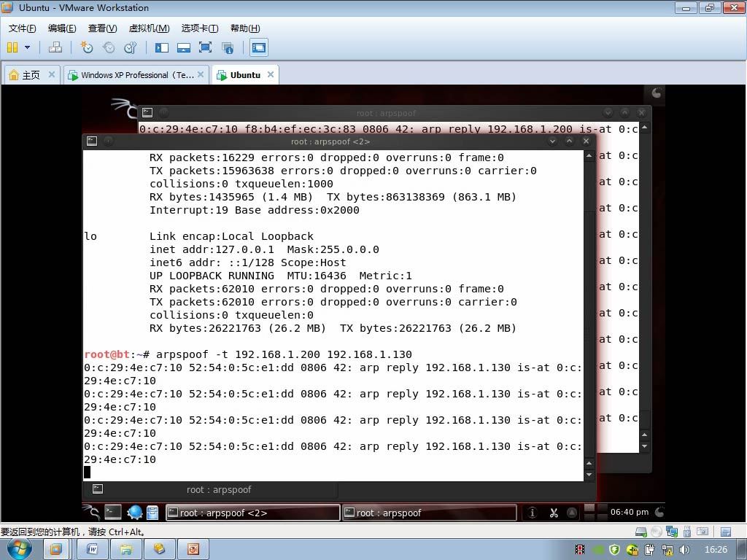Toggle the console view button
The height and width of the screenshot is (560, 747).
point(259,47)
